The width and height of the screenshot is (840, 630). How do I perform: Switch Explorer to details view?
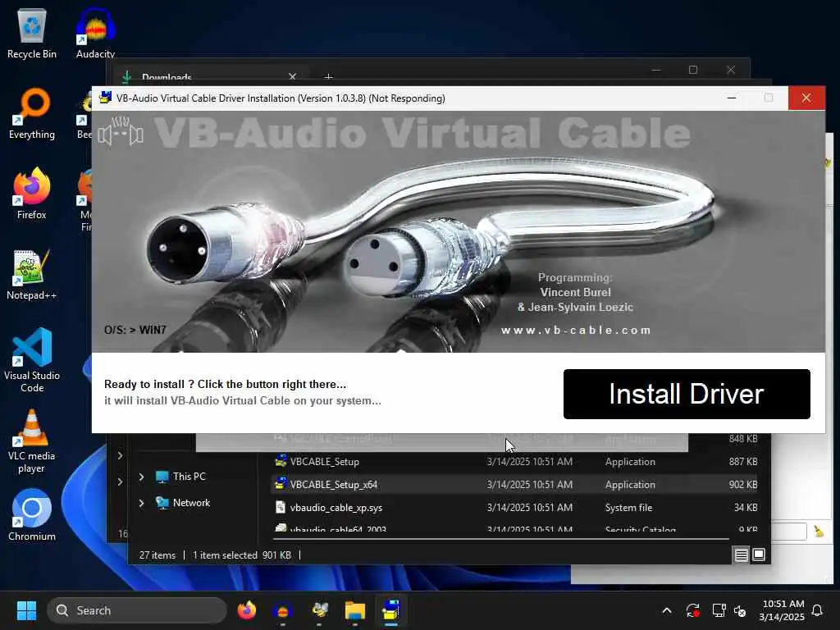(741, 555)
